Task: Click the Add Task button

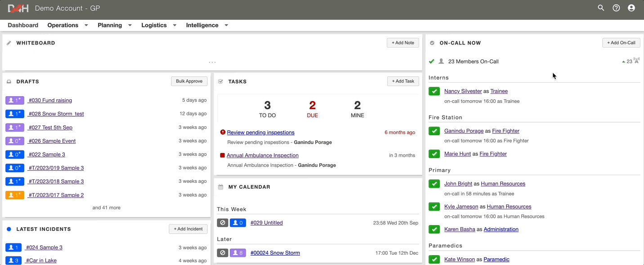Action: click(403, 81)
